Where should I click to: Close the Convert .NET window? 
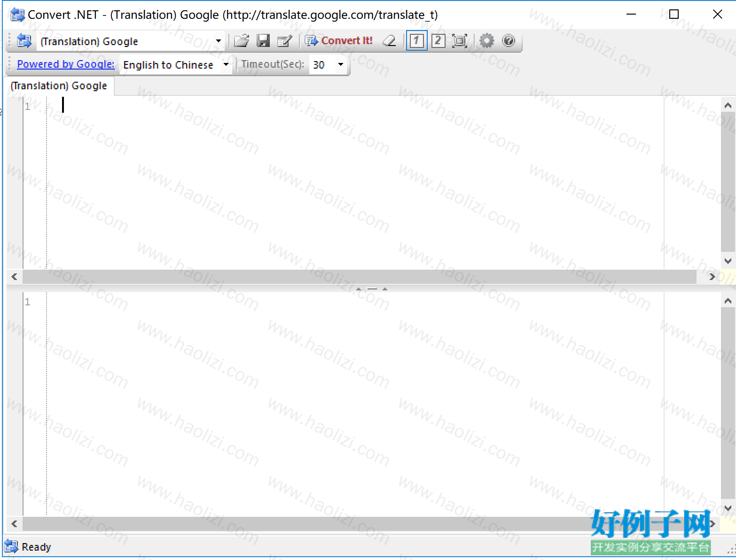pos(717,15)
